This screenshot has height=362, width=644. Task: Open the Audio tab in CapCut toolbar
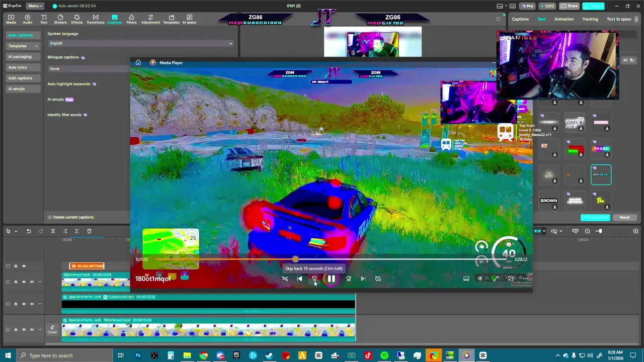click(x=28, y=19)
